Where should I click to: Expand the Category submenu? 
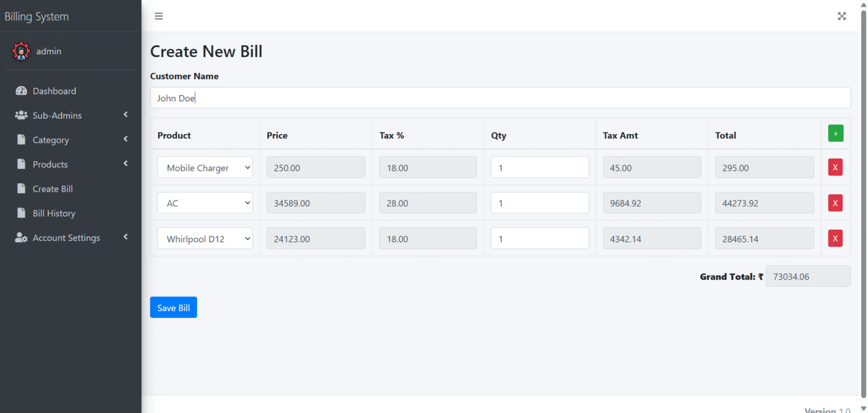(125, 139)
